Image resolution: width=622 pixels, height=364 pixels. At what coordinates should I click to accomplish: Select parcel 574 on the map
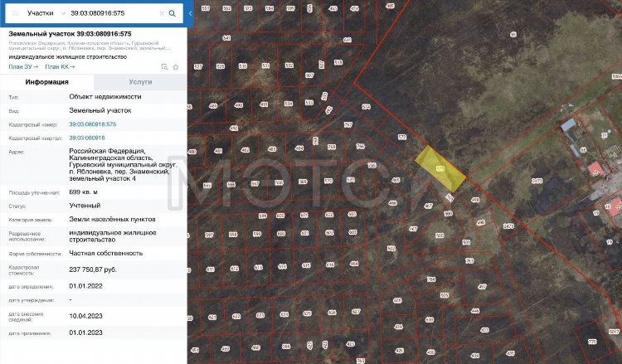coord(366,107)
